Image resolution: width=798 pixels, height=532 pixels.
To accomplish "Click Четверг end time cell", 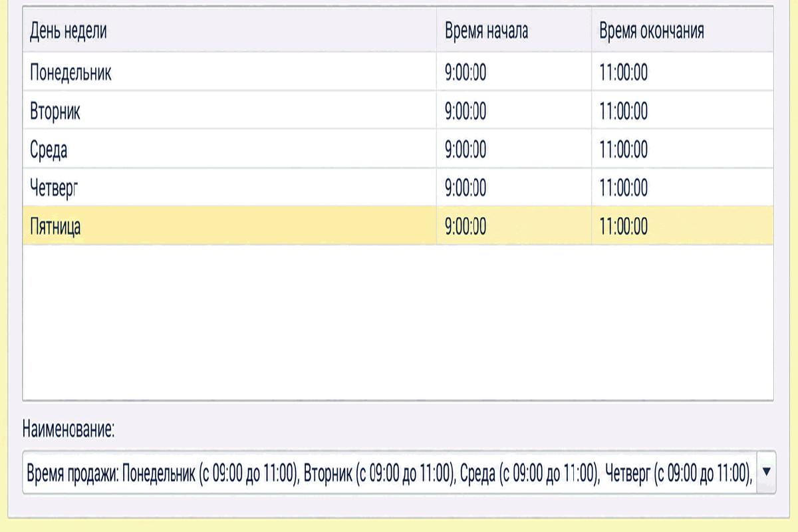I will click(682, 188).
